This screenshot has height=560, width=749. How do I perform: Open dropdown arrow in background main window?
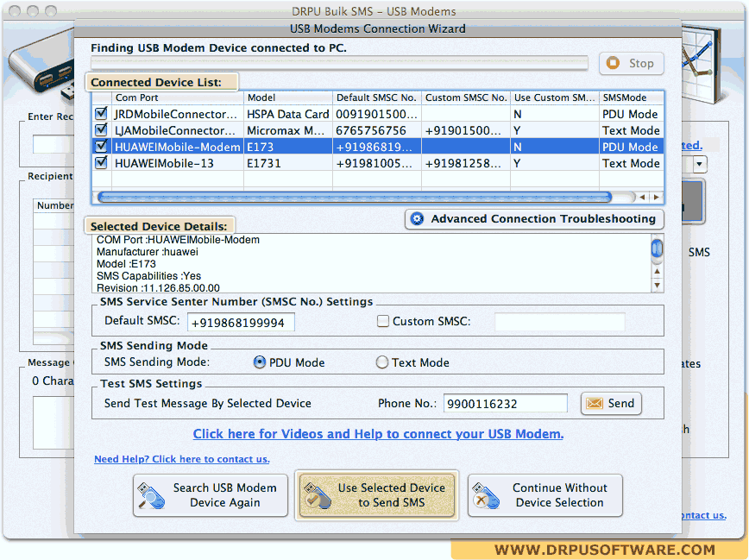699,164
